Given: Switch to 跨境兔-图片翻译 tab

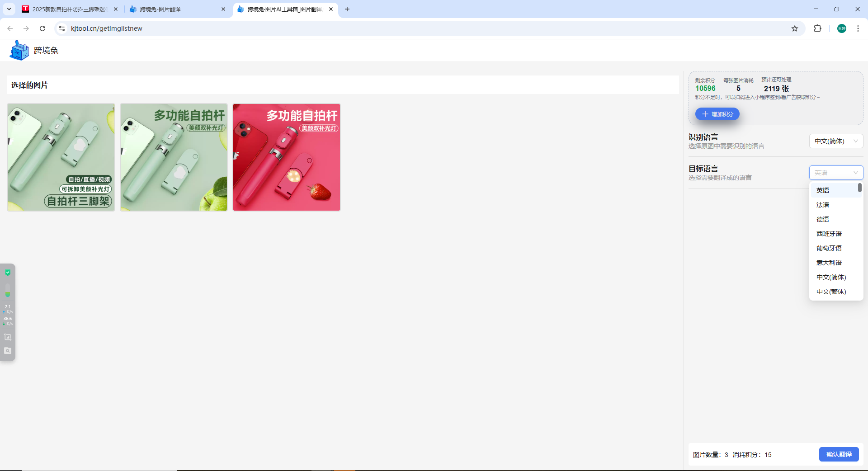Looking at the screenshot, I should pos(176,9).
